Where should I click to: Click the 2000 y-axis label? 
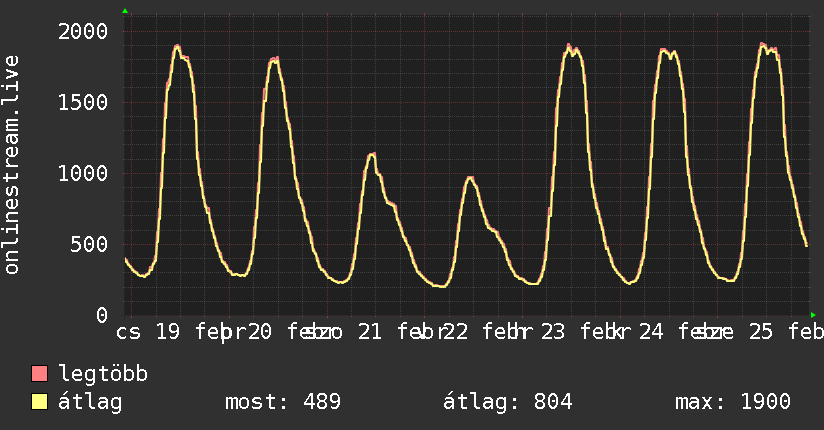83,32
